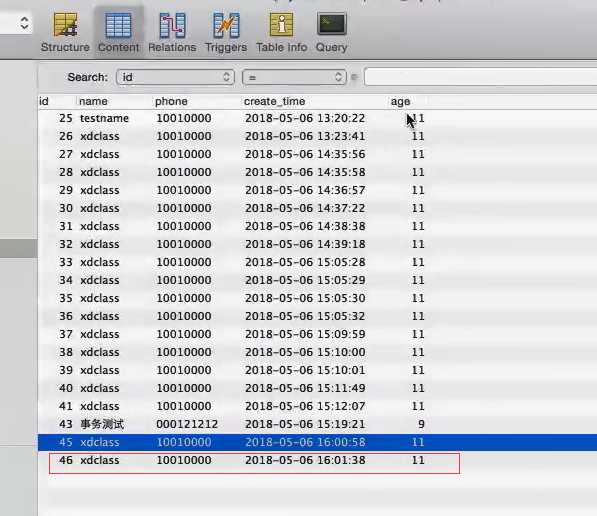Screen dimensions: 597x516
Task: Select timestamp 2018-05-06 14:39:18
Action: point(305,244)
